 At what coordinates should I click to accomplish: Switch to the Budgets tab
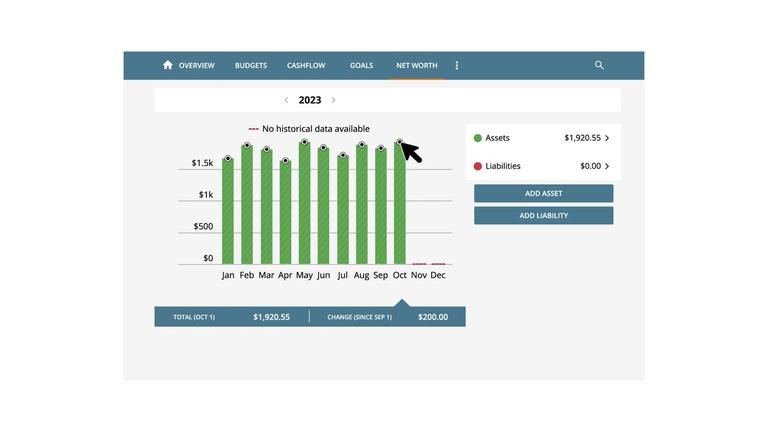pos(251,65)
